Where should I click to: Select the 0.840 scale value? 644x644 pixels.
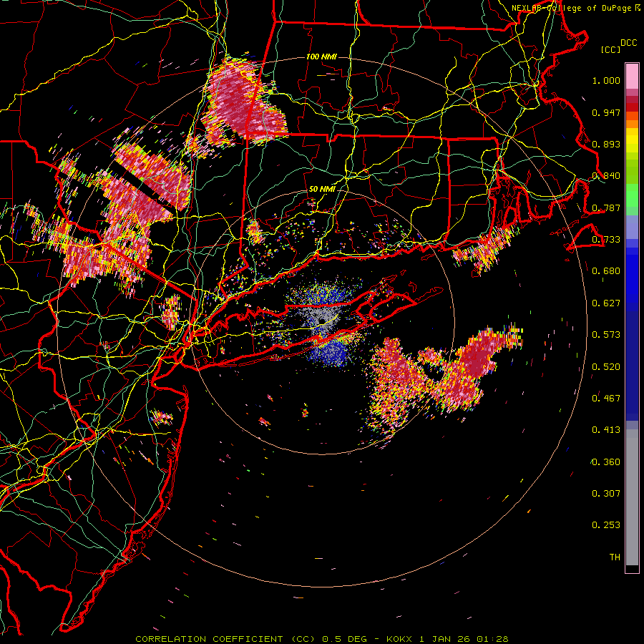pos(606,176)
